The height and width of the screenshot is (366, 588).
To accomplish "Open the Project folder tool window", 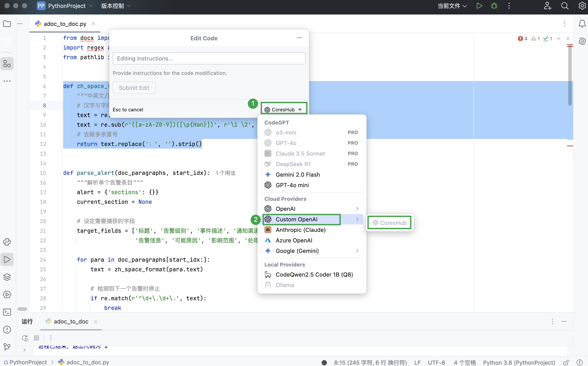I will pos(7,24).
